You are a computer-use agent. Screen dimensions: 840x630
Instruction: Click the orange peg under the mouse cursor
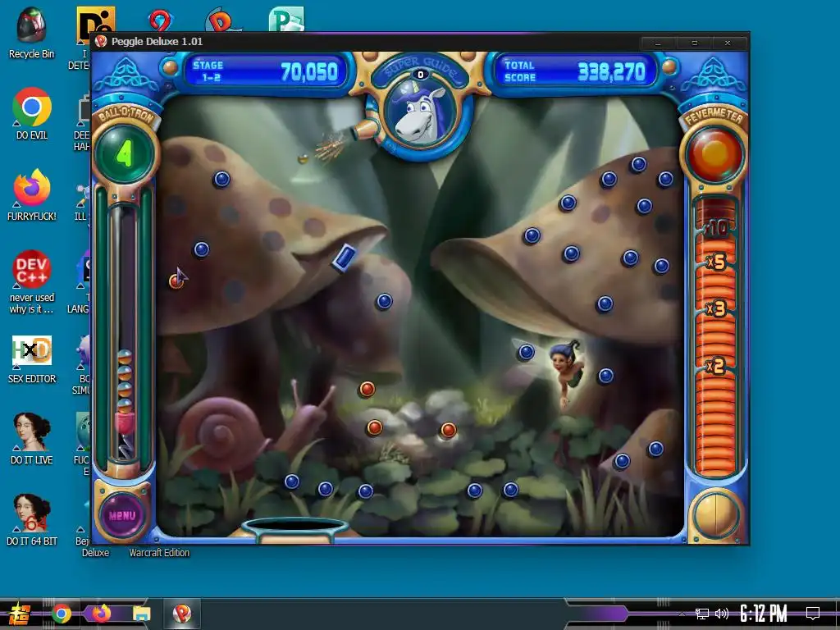click(x=176, y=281)
